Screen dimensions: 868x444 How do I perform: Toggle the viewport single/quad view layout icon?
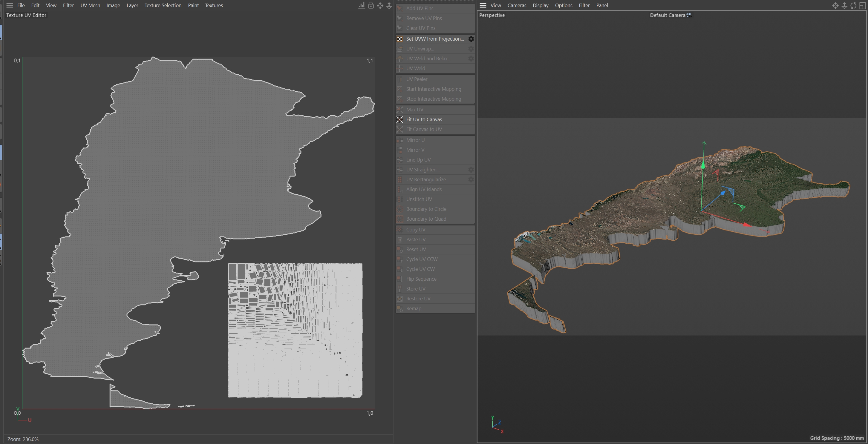(862, 5)
